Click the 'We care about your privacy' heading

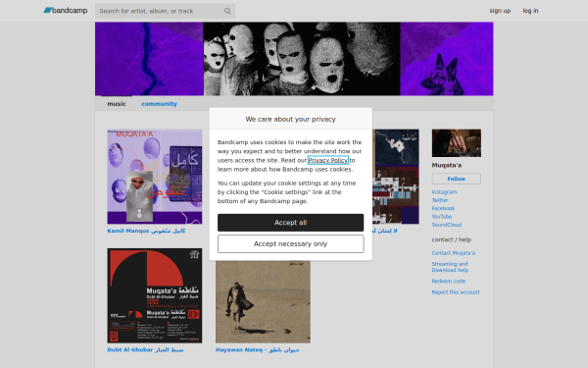click(290, 119)
